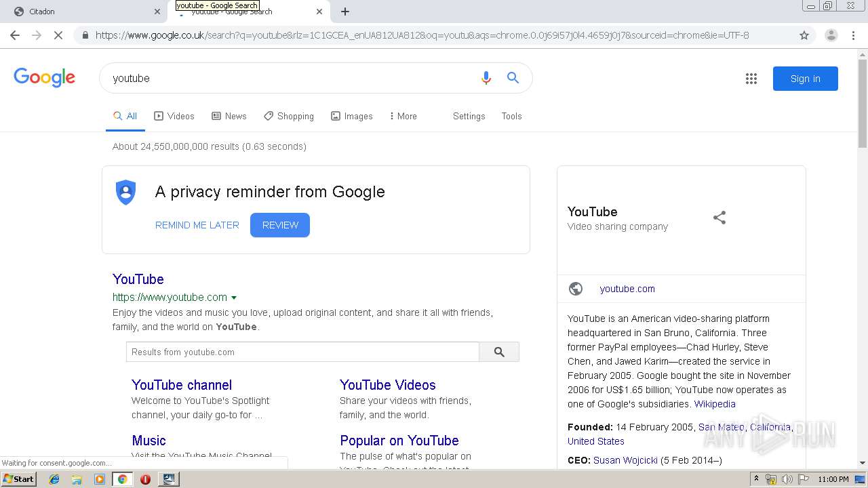This screenshot has height=488, width=868.
Task: Open the Windows Start menu
Action: click(19, 479)
